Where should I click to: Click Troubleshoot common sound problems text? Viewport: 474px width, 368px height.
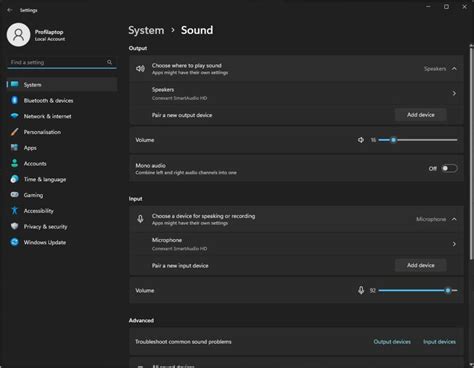point(183,342)
